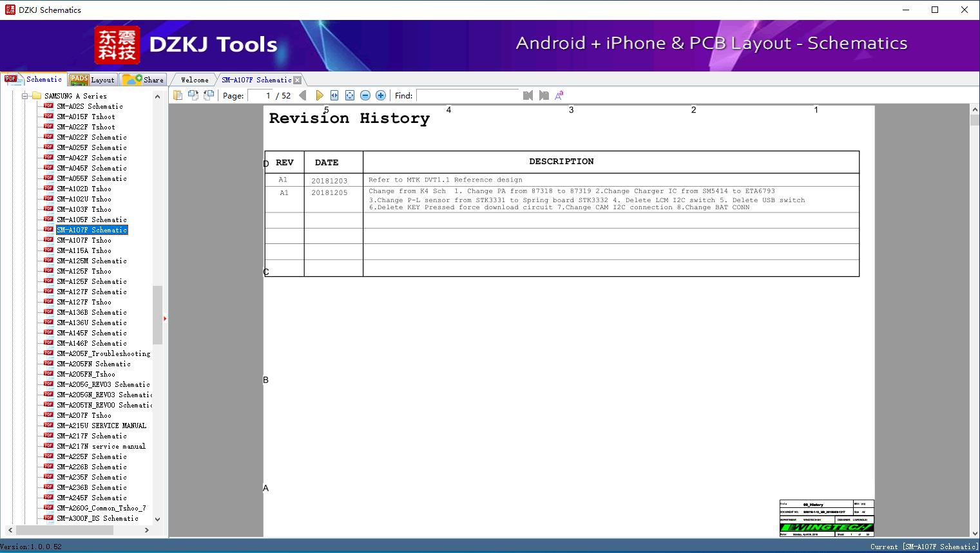This screenshot has width=980, height=553.
Task: Click the fit width icon
Action: coord(334,95)
